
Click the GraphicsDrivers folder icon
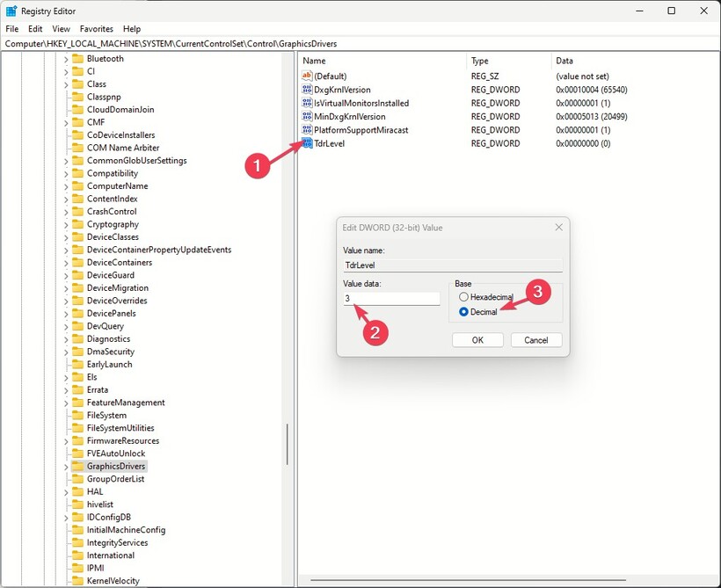[x=77, y=466]
